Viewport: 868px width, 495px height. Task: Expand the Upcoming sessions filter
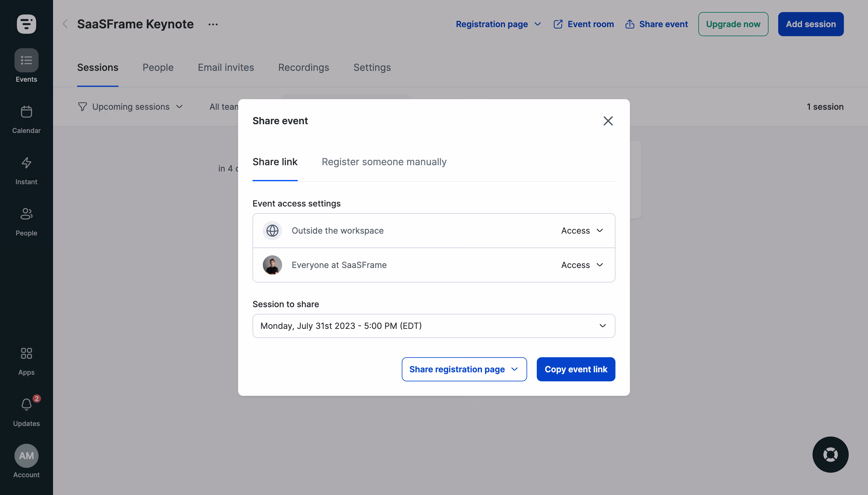tap(131, 107)
